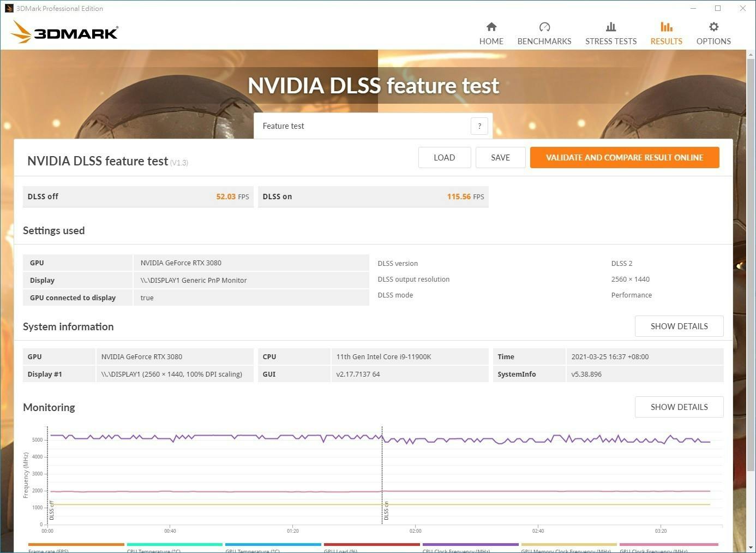The image size is (756, 553).
Task: Click the purple CPU Clock Frequency swatch
Action: pos(470,544)
